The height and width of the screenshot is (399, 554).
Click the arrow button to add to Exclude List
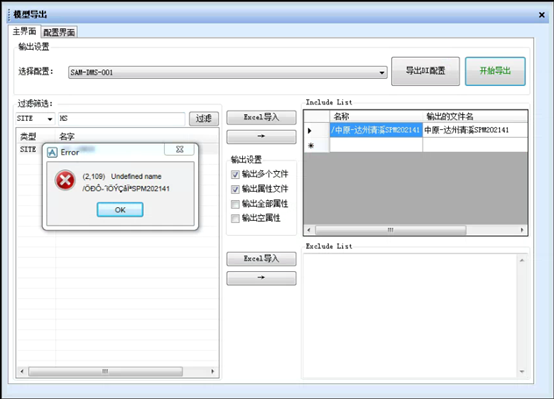tap(261, 278)
